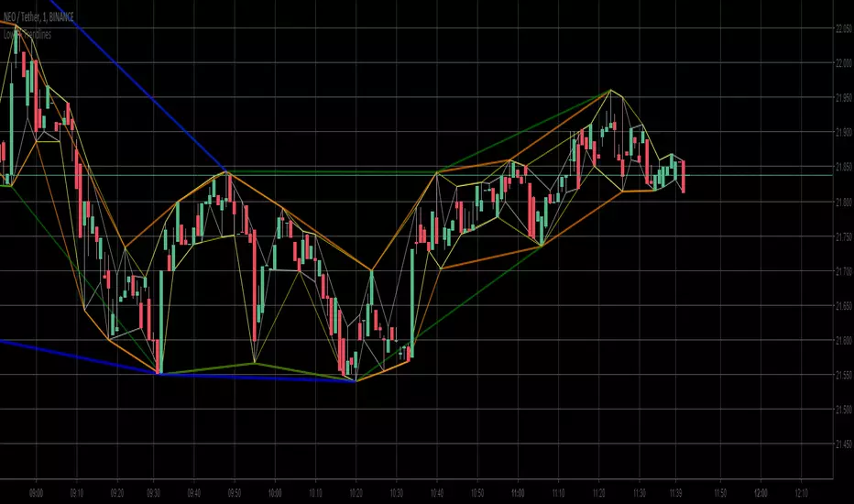854x504 pixels.
Task: Click the 11:39 time axis label
Action: coord(675,493)
